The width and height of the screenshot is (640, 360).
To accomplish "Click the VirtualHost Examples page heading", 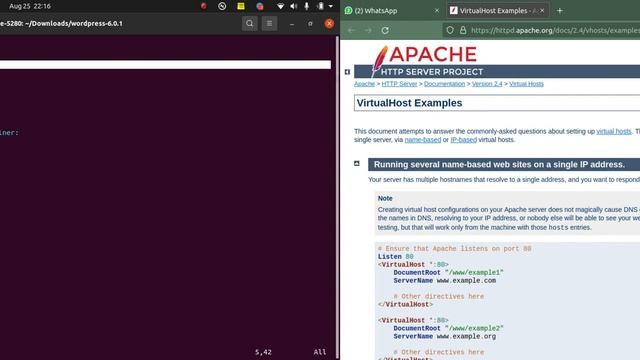I will 409,103.
